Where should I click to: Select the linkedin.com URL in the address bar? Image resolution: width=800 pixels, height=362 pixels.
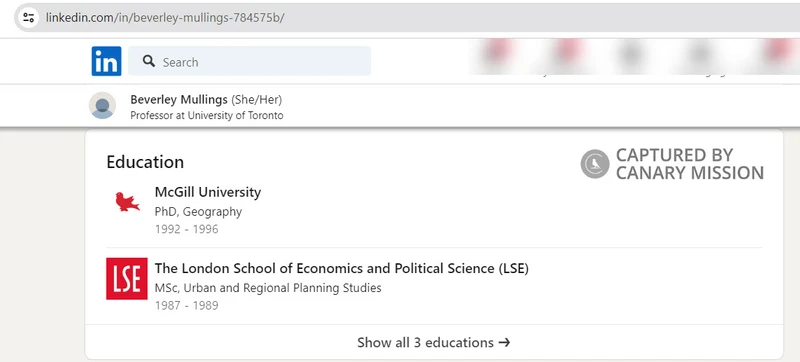point(165,18)
